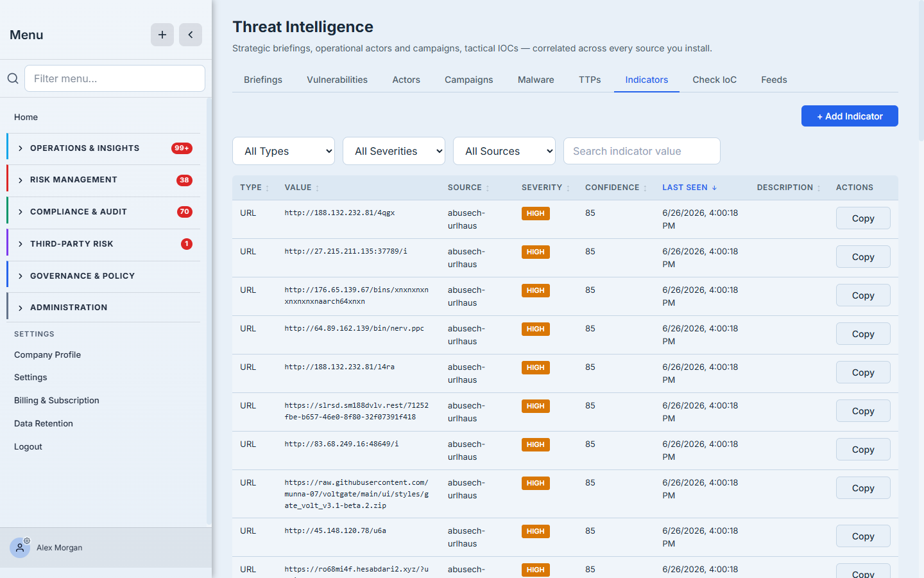Screen dimensions: 924x578
Task: Click the 99+ badge on Operations & Insights
Action: (x=182, y=148)
